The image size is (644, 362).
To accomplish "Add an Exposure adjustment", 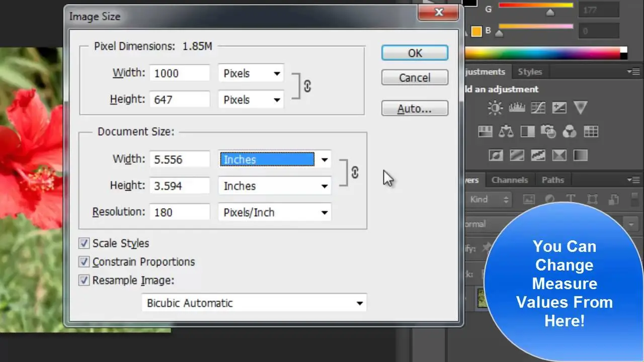I will (x=559, y=107).
